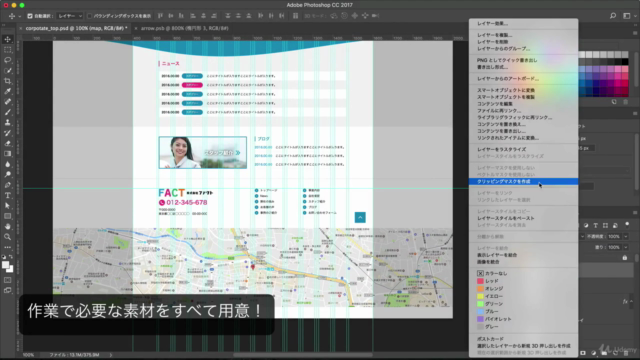The image size is (640, 360).
Task: Click the trash icon in Swatches panel
Action: pyautogui.click(x=625, y=102)
